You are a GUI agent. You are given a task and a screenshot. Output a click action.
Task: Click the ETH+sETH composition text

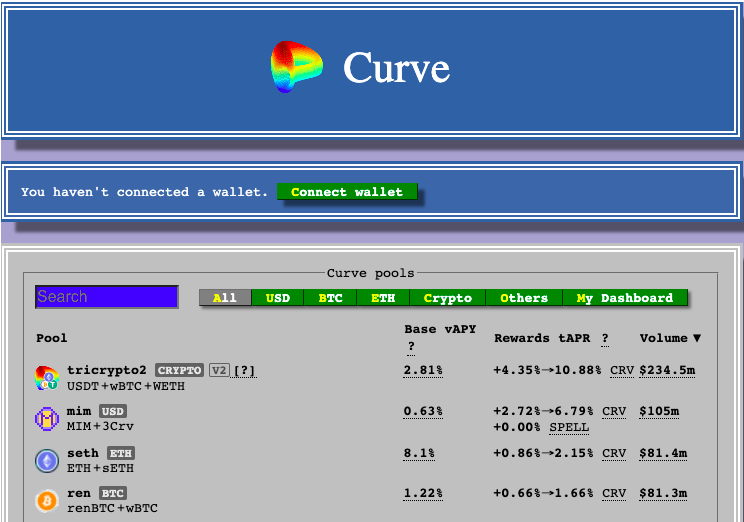[x=100, y=468]
